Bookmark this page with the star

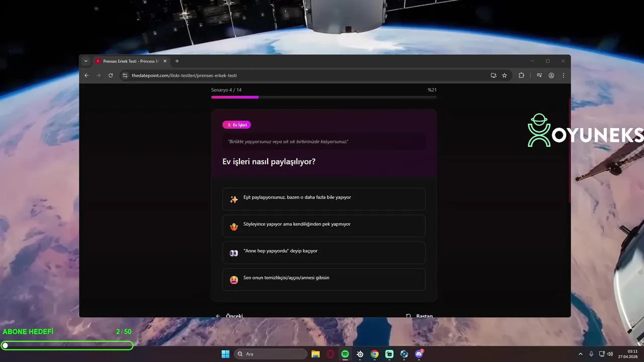click(x=504, y=75)
